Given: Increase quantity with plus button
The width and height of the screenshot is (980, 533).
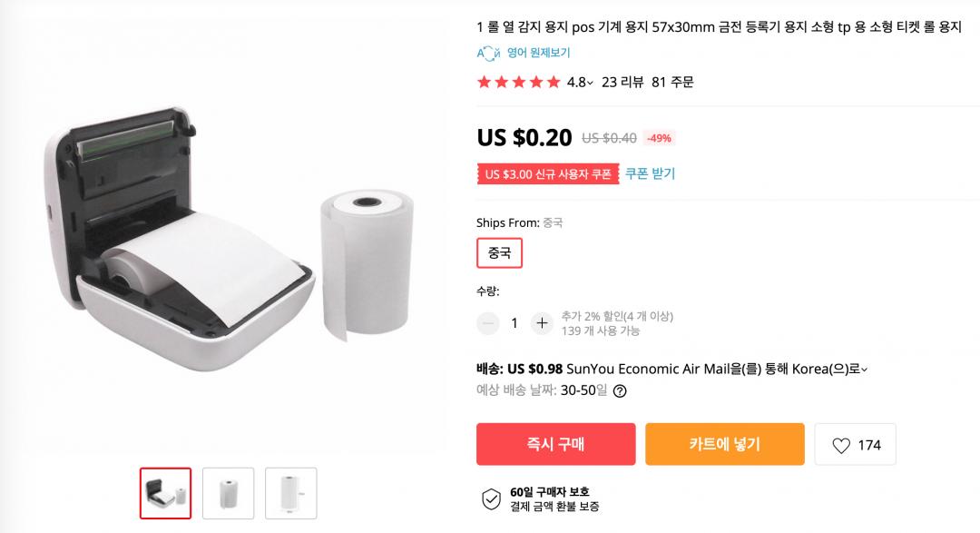Looking at the screenshot, I should coord(542,322).
